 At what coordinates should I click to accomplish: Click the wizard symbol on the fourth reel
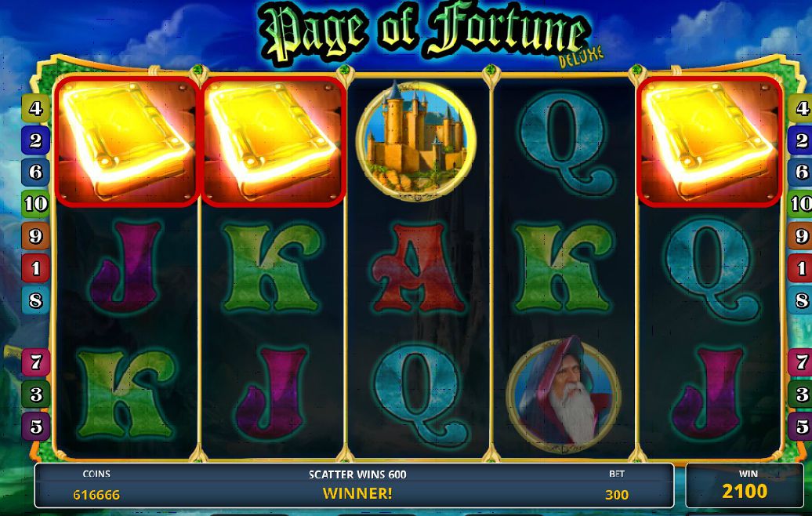[x=564, y=395]
